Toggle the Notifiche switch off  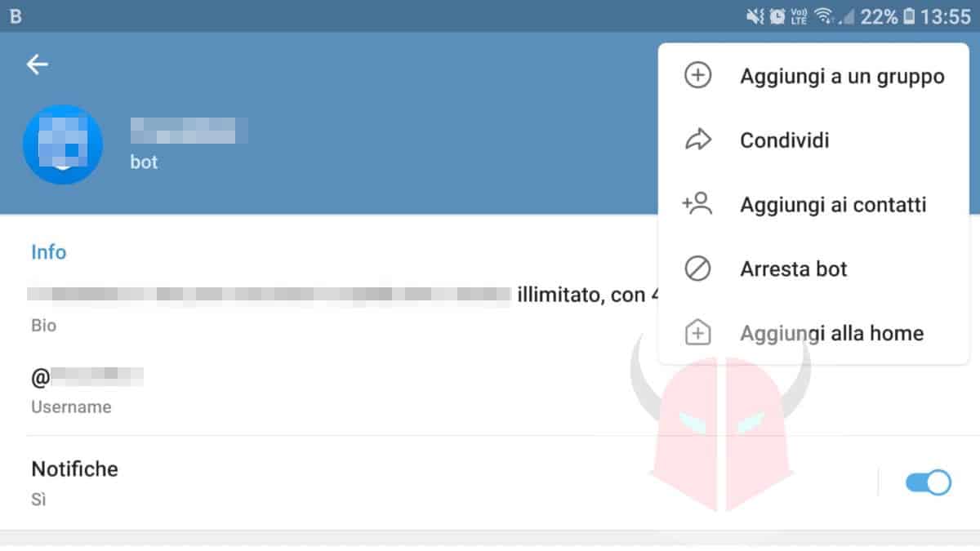coord(929,482)
